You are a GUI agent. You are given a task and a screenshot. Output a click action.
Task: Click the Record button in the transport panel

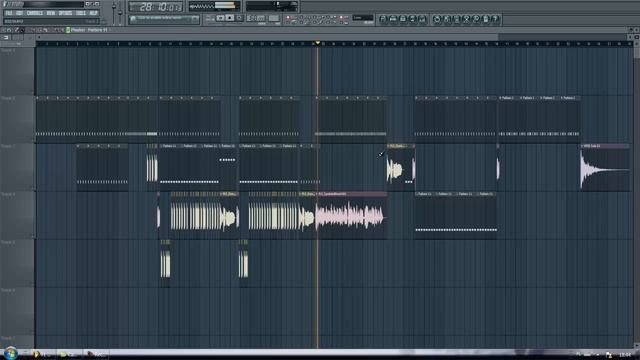239,18
